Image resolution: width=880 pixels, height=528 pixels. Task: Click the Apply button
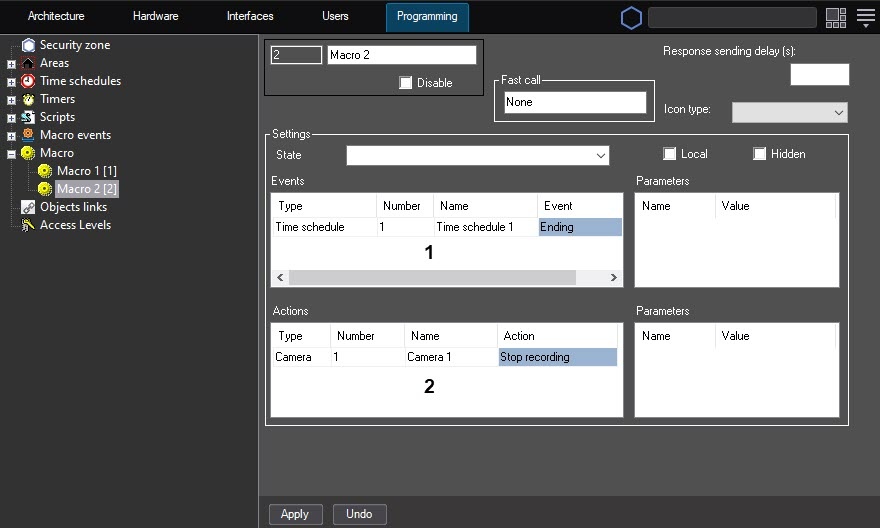pos(295,514)
